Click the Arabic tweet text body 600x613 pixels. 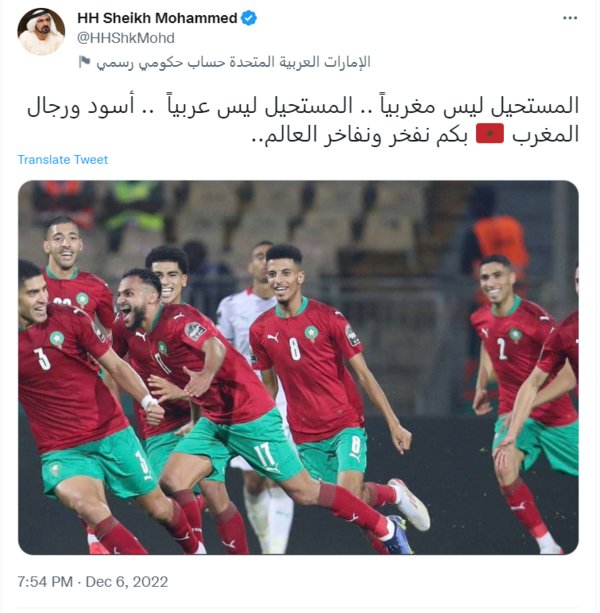(x=303, y=120)
